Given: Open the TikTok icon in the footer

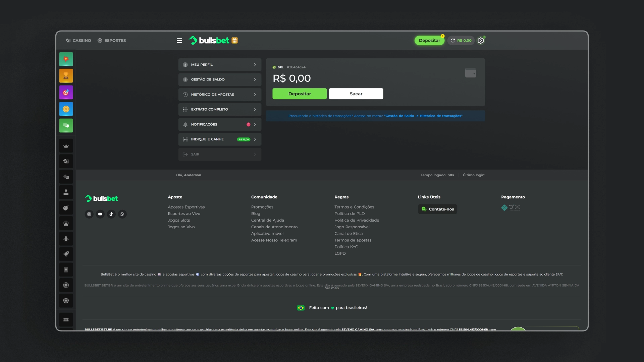Looking at the screenshot, I should pos(111,214).
